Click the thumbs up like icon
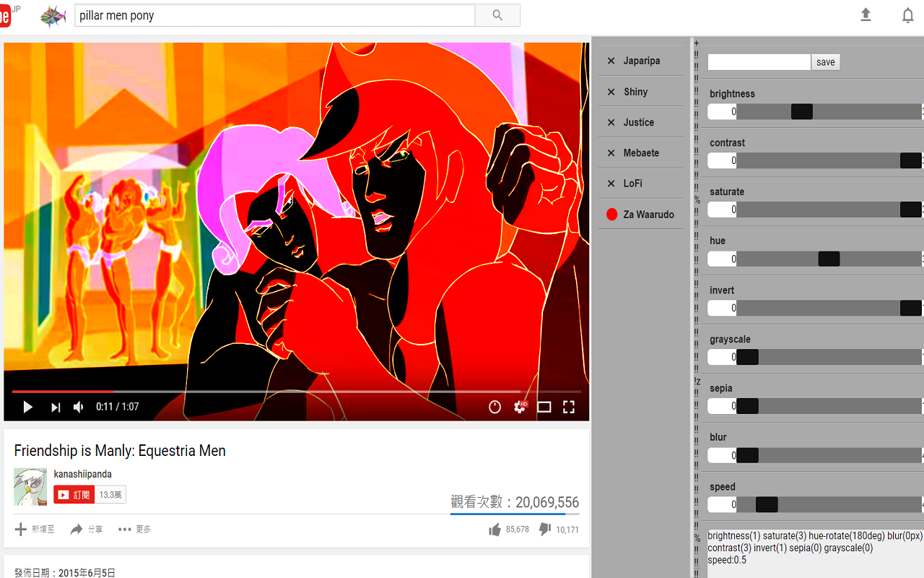The width and height of the screenshot is (924, 578). 494,530
